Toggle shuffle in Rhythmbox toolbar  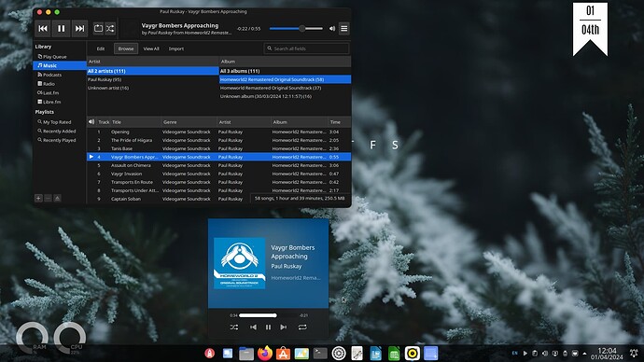(110, 28)
